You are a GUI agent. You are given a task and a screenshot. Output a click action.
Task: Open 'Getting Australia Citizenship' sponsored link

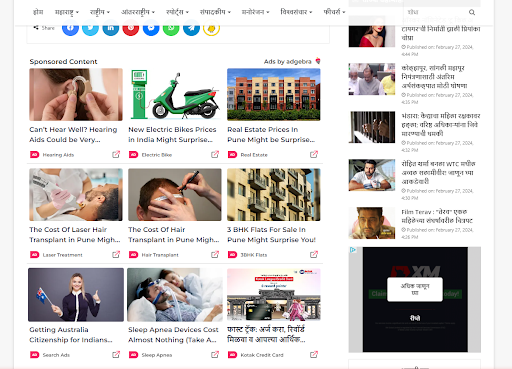click(71, 334)
